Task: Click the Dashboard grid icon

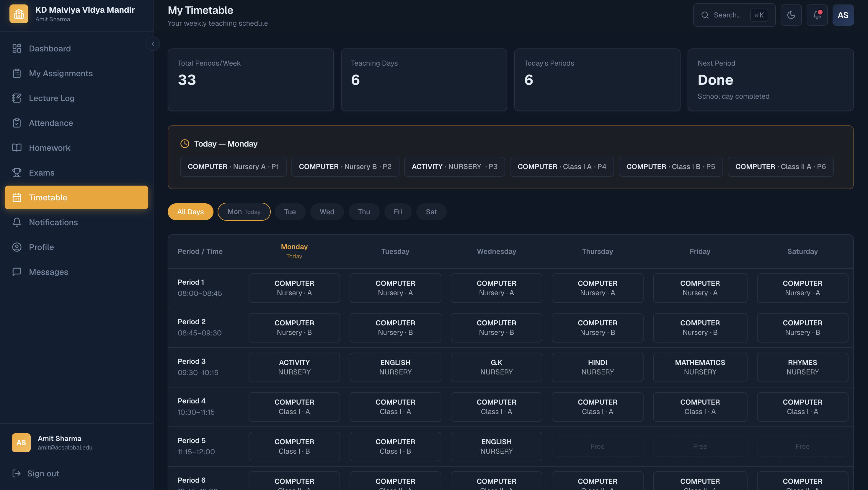Action: (x=17, y=48)
